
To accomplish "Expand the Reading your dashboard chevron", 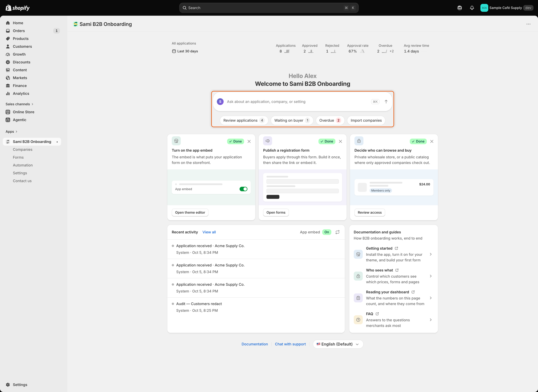I will 431,298.
